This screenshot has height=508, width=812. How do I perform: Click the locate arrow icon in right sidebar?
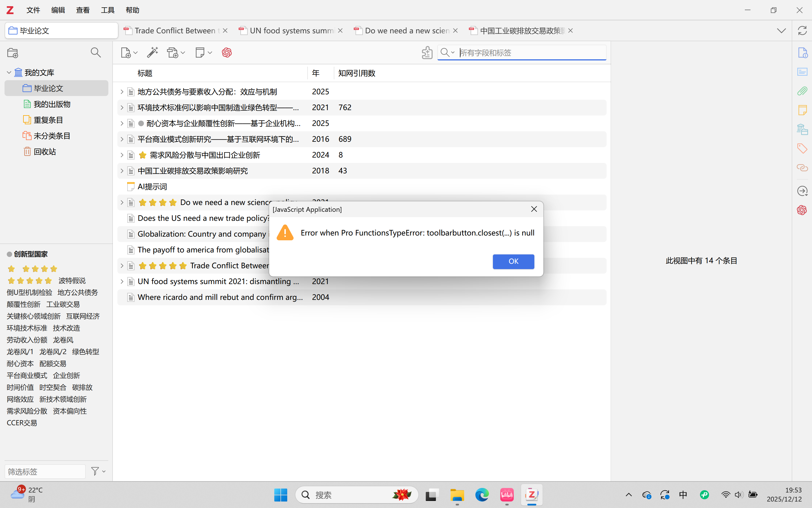pyautogui.click(x=802, y=191)
